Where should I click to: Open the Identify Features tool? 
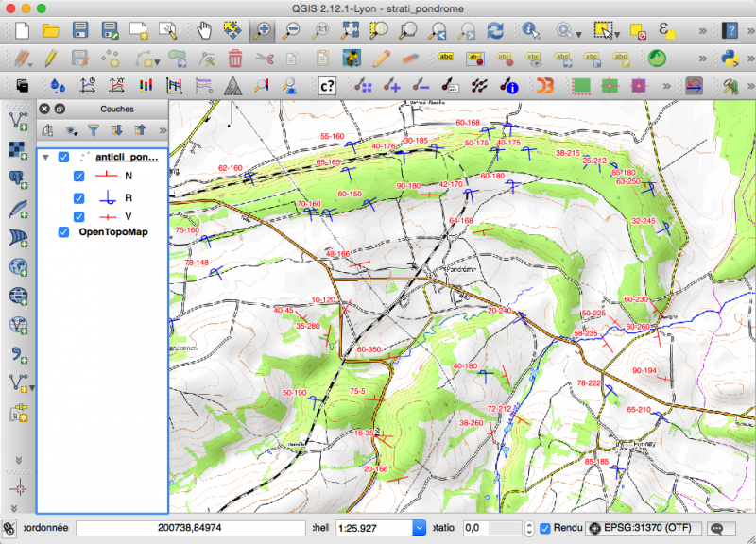tap(530, 30)
